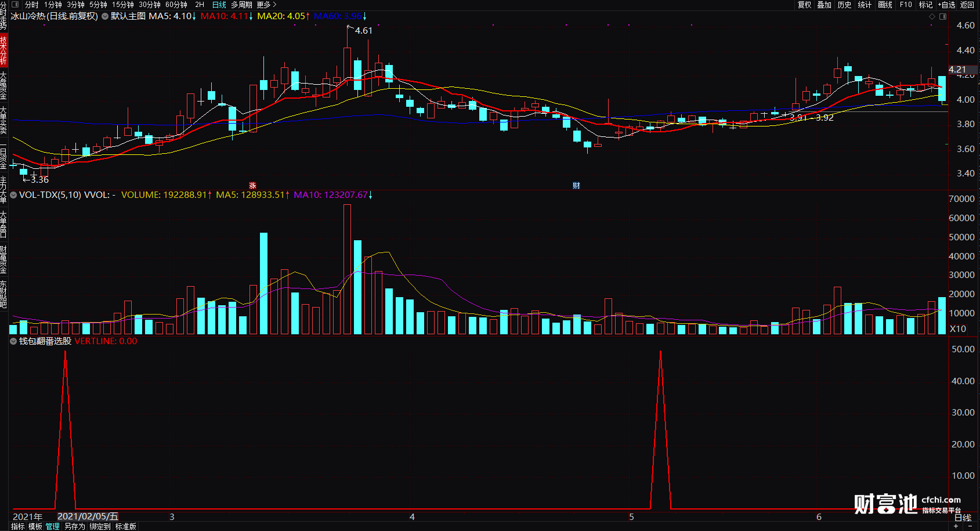Click the 3.91 - 3.92 gap label
The image size is (980, 531).
(x=811, y=118)
